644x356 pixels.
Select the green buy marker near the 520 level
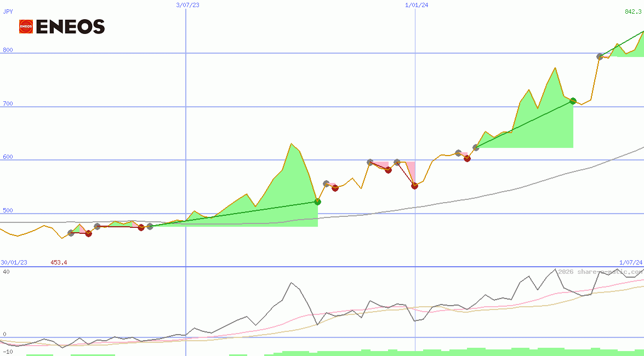(x=318, y=202)
